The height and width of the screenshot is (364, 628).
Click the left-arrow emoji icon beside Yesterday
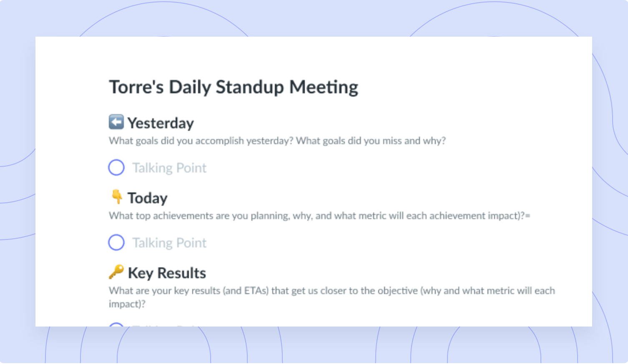point(116,122)
